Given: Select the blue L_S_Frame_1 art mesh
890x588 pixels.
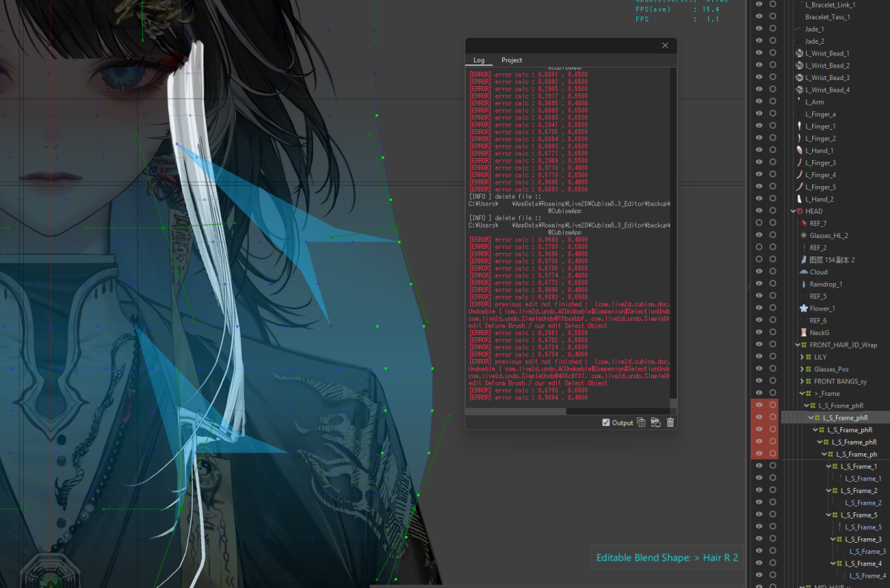Looking at the screenshot, I should (863, 478).
